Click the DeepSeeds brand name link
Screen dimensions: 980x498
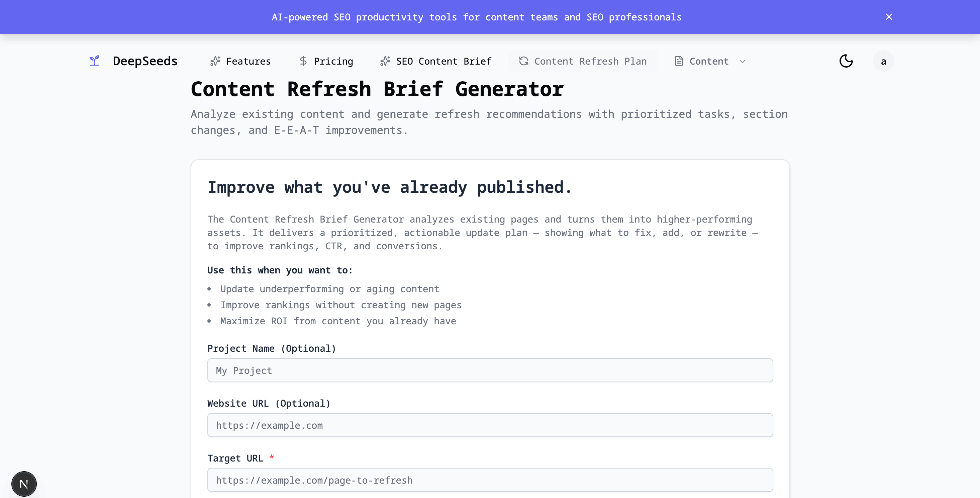[145, 61]
